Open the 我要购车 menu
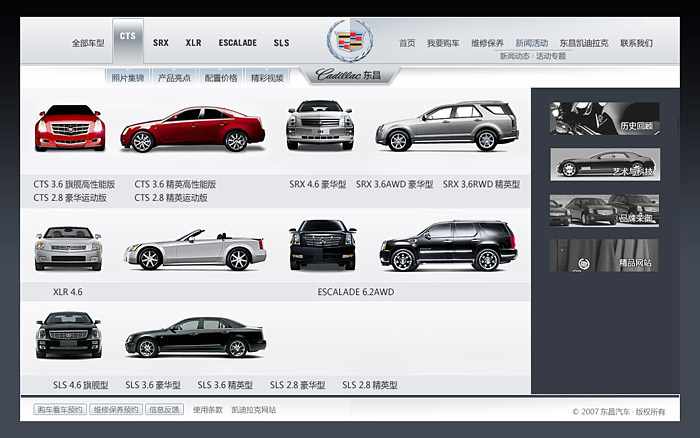This screenshot has height=438, width=700. click(443, 43)
